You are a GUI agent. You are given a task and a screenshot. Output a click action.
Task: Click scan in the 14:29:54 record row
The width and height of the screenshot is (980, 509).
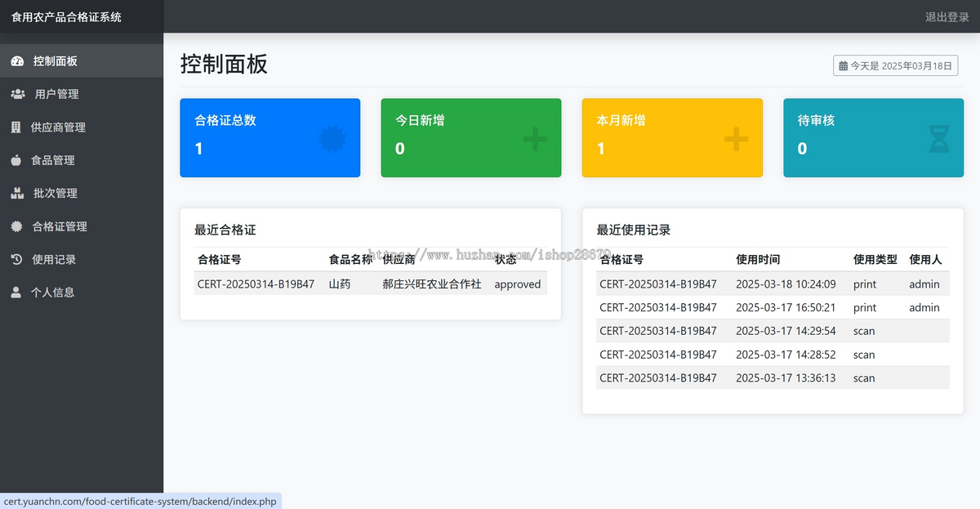click(864, 331)
